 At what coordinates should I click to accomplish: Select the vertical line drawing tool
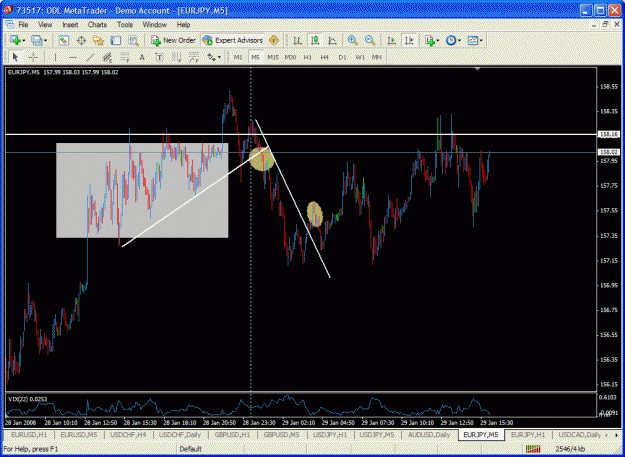(55, 57)
